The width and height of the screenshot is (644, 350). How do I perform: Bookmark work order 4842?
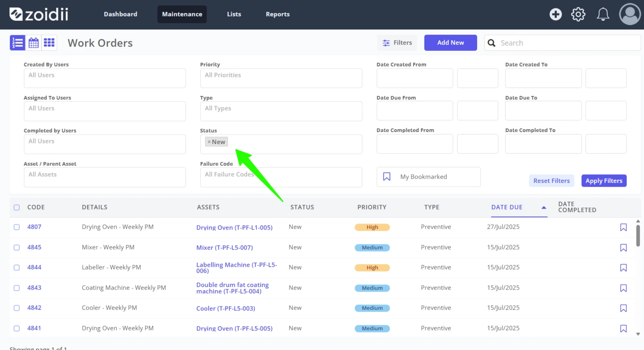point(623,308)
